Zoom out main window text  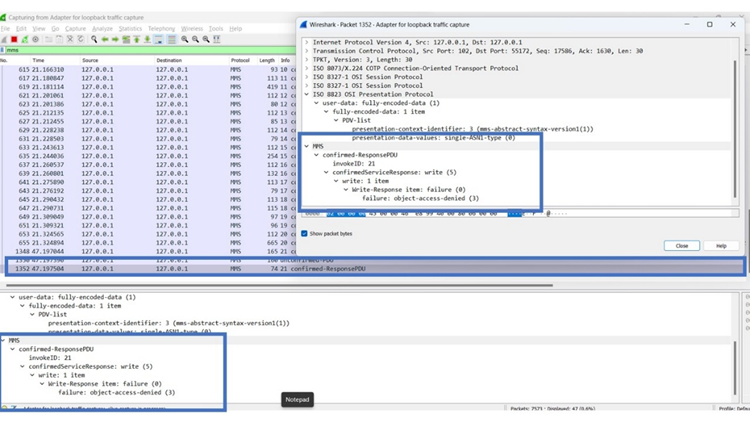(195, 39)
